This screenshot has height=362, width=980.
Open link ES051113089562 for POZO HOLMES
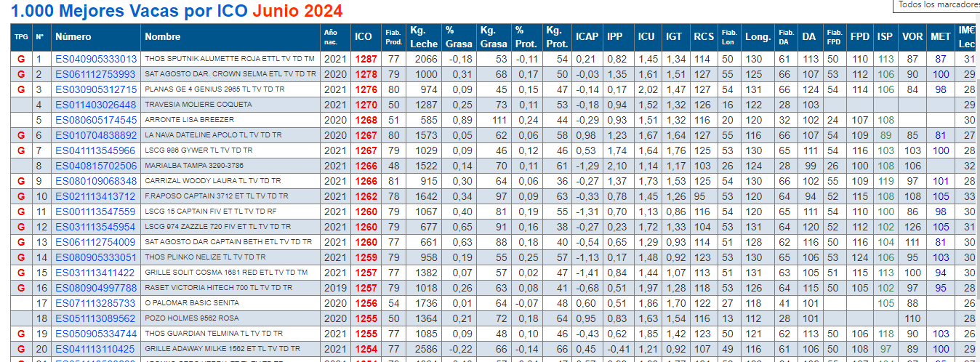point(96,318)
